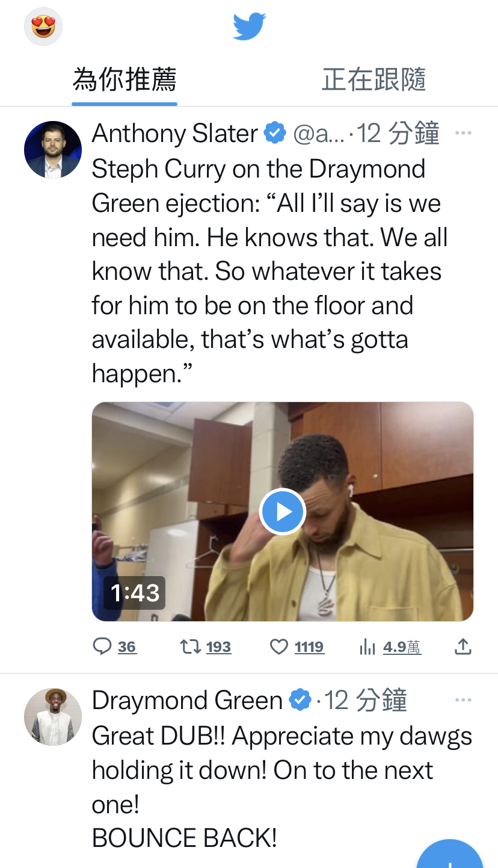
Task: Share Anthony Slater's tweet
Action: [463, 647]
